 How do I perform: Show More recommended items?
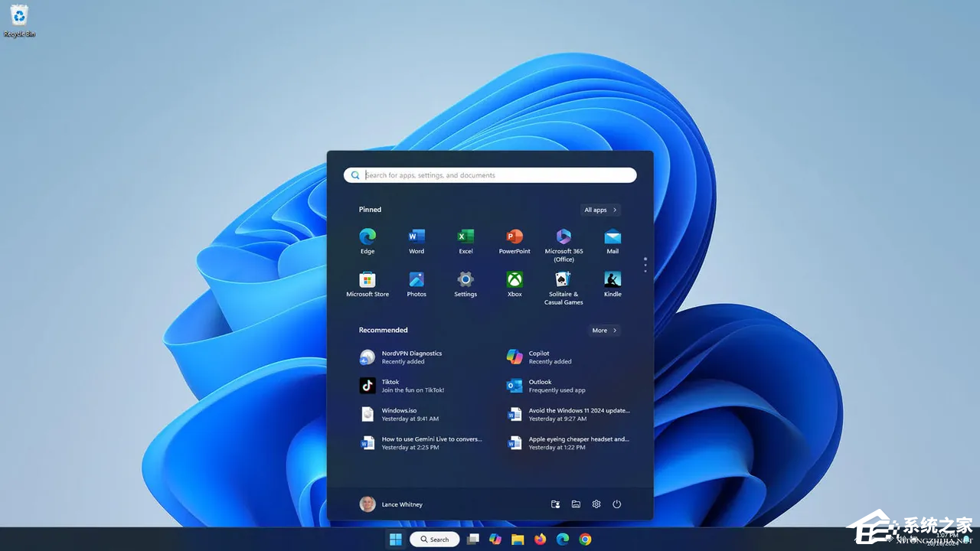[x=604, y=331]
